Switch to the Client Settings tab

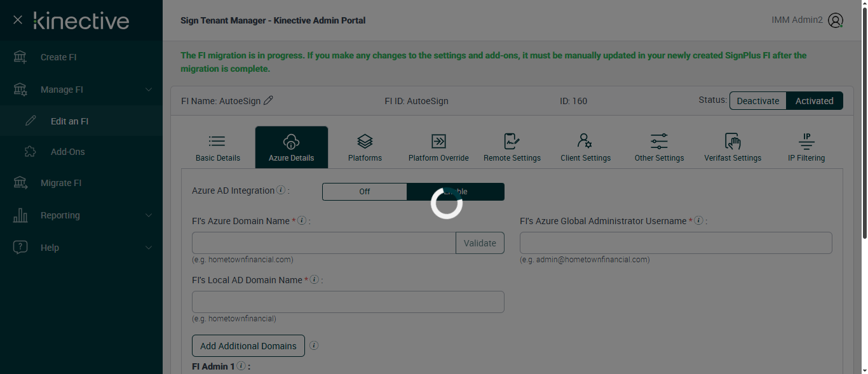[585, 148]
